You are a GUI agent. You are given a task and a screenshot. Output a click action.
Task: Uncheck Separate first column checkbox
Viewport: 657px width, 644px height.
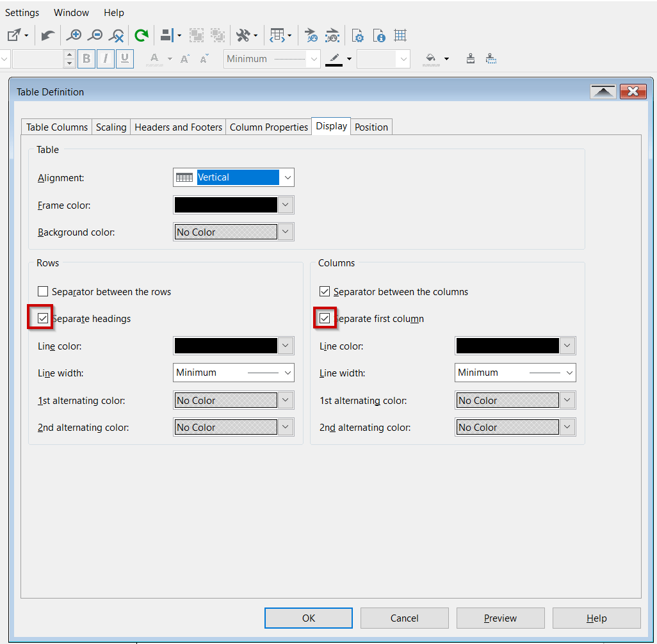(x=324, y=318)
